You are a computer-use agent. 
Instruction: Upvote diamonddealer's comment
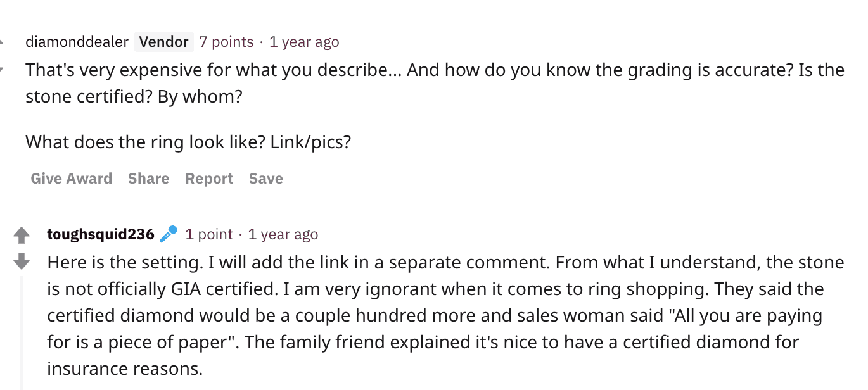click(x=2, y=42)
